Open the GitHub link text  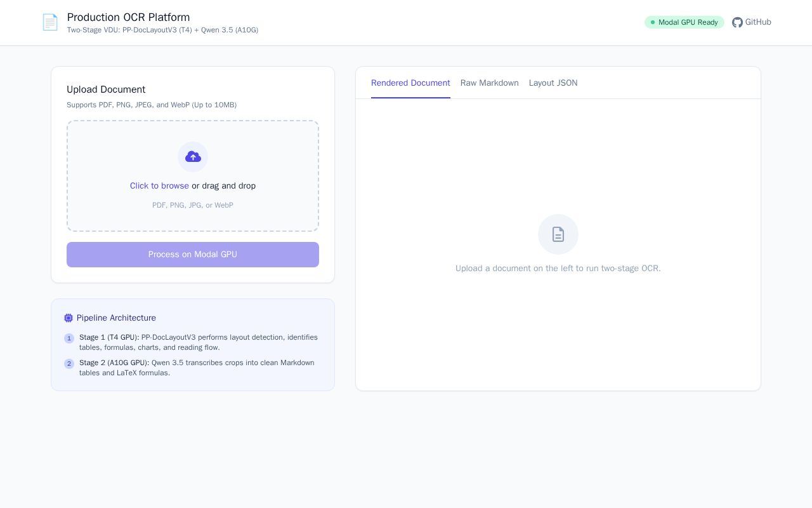click(x=758, y=22)
